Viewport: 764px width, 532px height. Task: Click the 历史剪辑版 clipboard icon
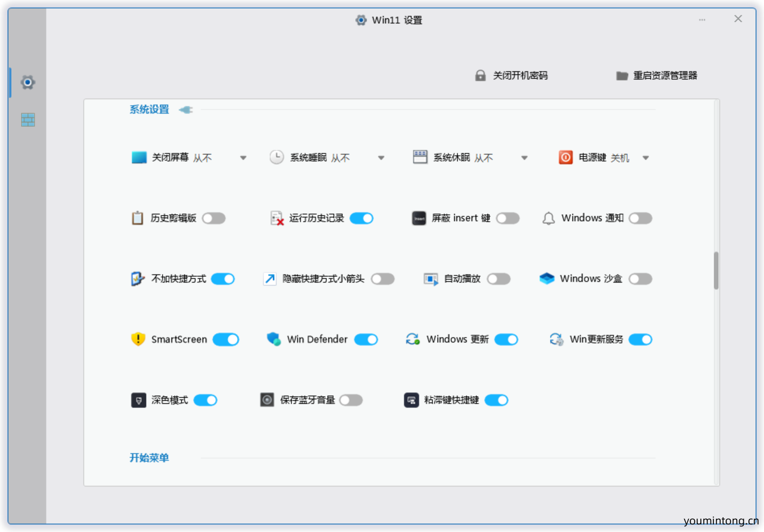click(x=137, y=218)
